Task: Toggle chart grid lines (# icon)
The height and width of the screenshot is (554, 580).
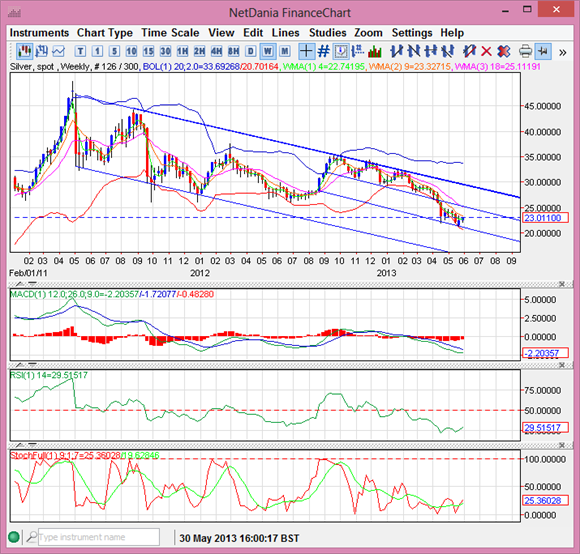Action: (323, 51)
